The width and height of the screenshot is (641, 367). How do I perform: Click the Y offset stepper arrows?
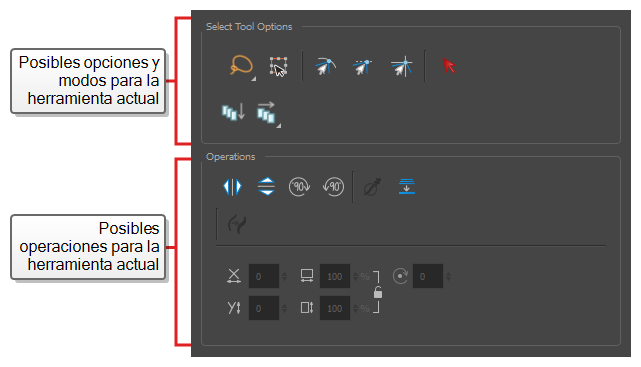pyautogui.click(x=285, y=309)
